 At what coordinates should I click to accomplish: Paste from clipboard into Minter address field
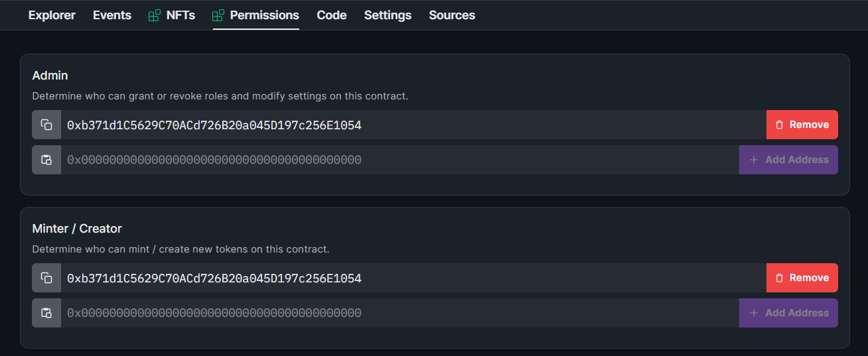[46, 313]
